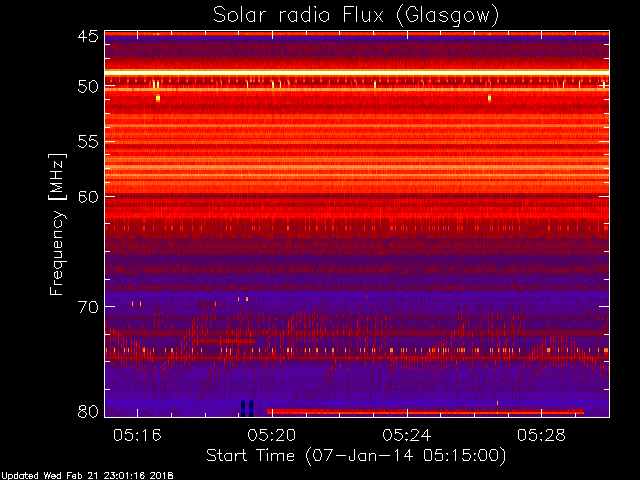
Task: Click the 45 frequency tick label
Action: click(x=88, y=36)
